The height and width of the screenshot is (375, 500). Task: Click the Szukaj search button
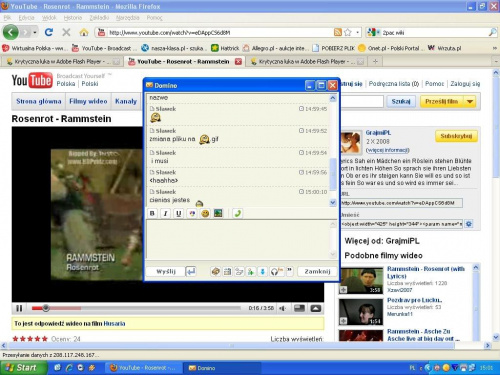401,101
